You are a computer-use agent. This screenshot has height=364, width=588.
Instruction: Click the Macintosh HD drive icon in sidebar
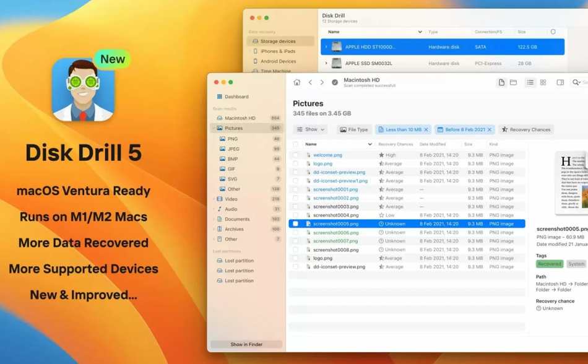pyautogui.click(x=220, y=118)
